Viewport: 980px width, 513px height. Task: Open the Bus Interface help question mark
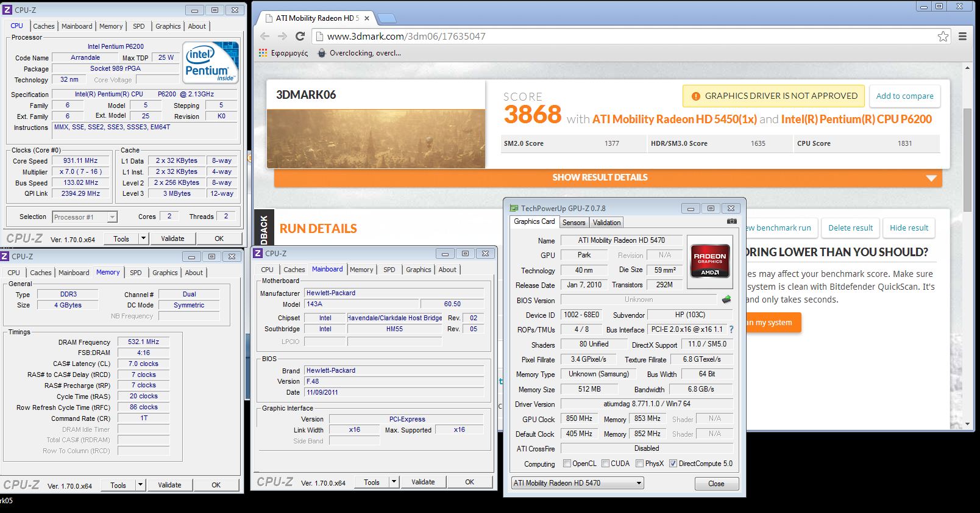click(x=731, y=329)
